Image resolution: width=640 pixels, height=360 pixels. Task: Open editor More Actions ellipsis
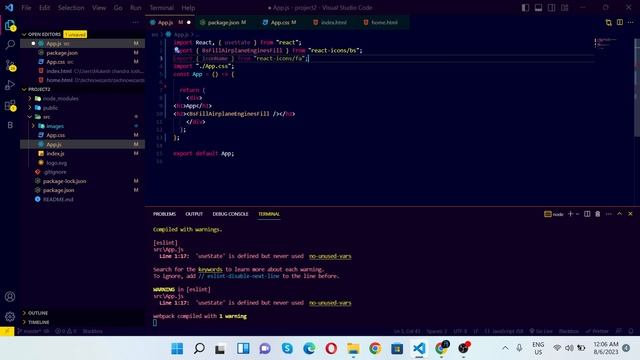point(631,22)
